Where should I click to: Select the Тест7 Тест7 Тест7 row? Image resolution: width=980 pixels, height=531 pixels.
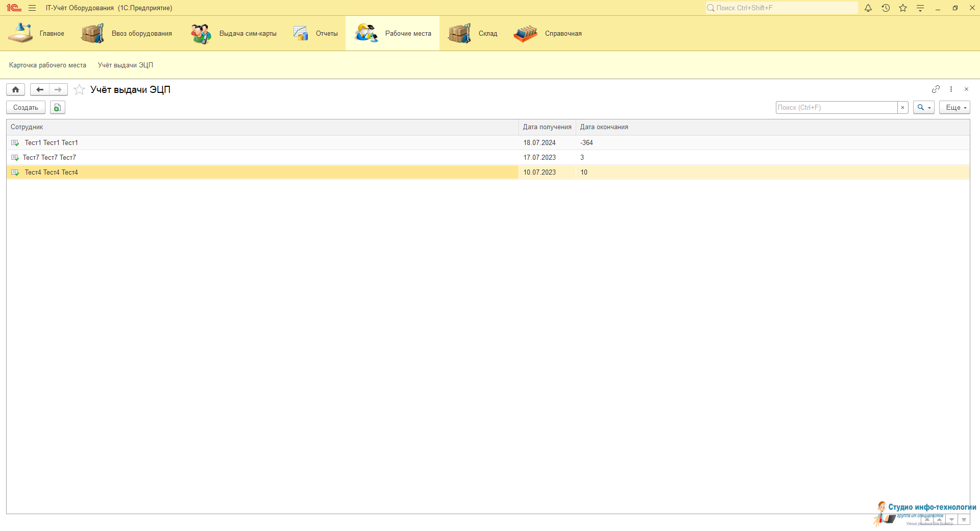(x=50, y=158)
